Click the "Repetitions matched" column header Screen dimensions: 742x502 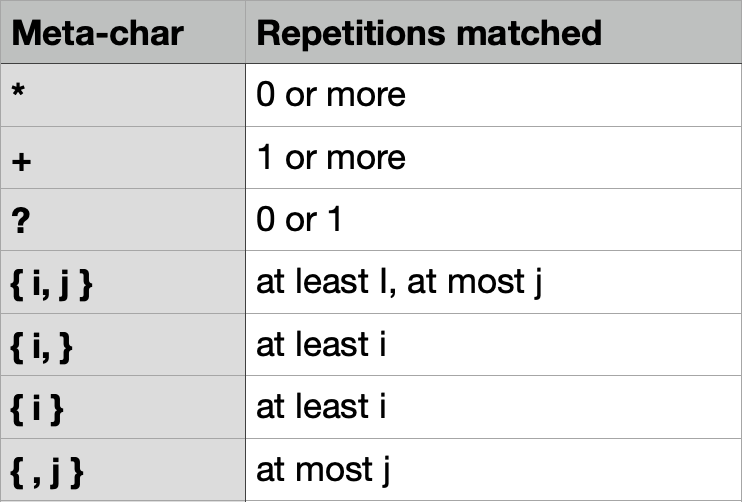pyautogui.click(x=429, y=33)
